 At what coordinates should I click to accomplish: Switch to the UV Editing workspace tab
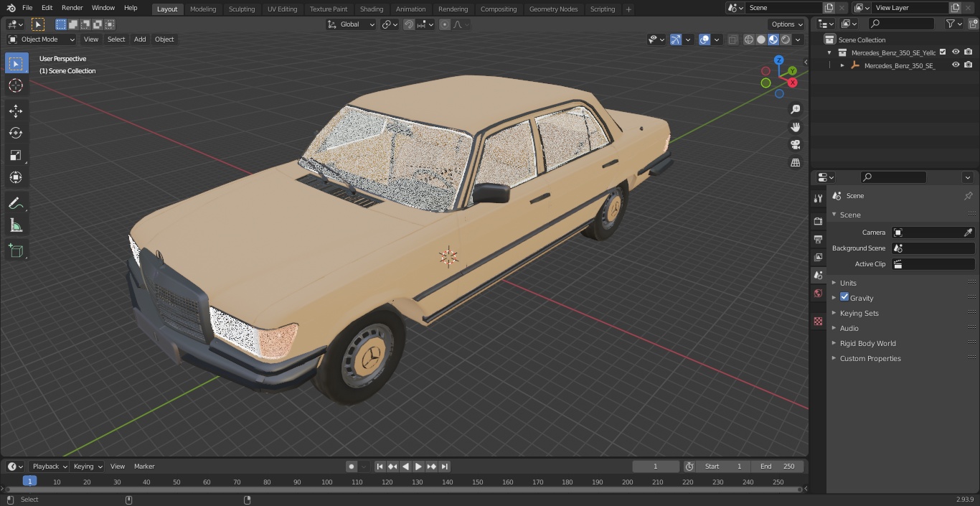tap(282, 9)
